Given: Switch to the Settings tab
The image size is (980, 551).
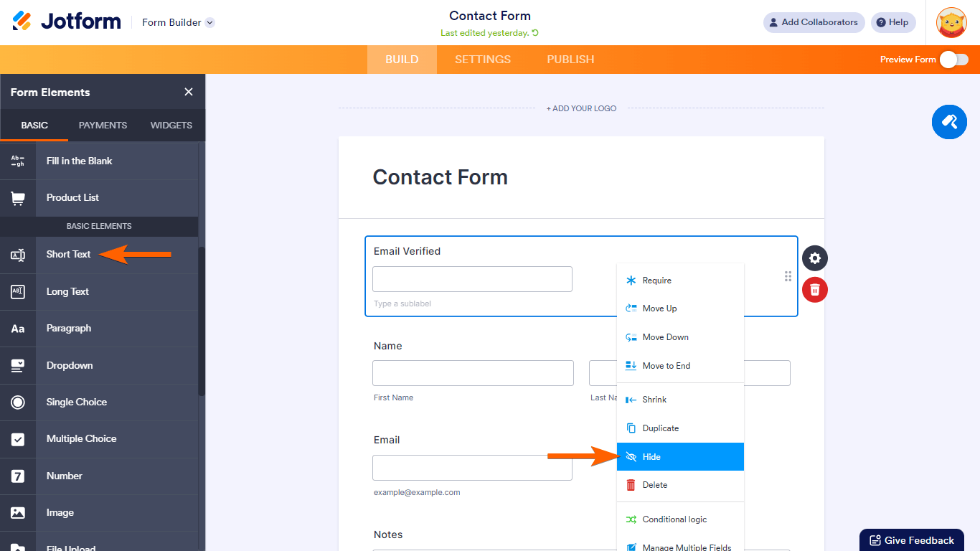Looking at the screenshot, I should (483, 60).
